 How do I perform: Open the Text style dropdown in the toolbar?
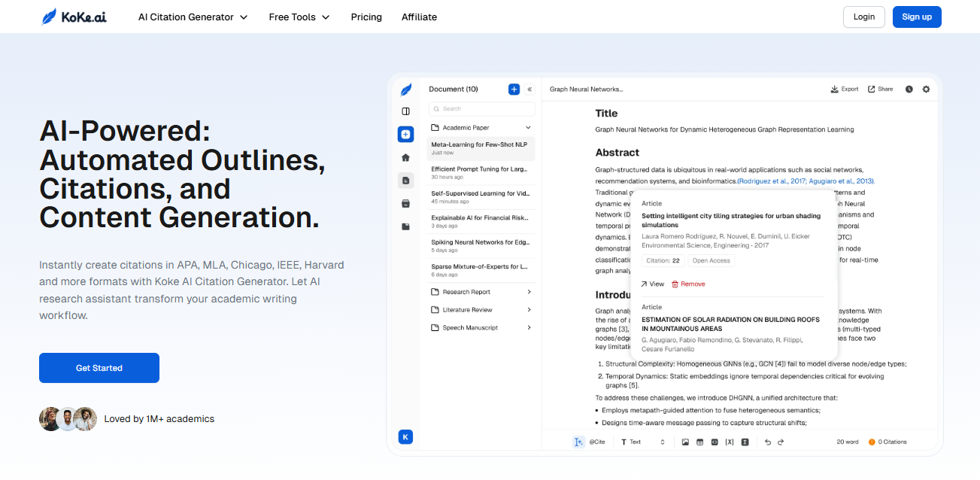click(x=644, y=442)
